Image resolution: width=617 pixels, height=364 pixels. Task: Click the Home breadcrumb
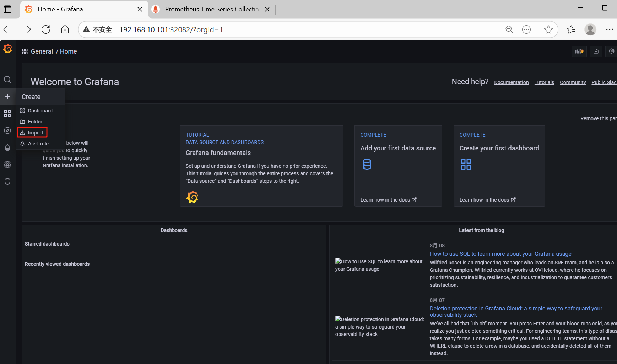[69, 51]
